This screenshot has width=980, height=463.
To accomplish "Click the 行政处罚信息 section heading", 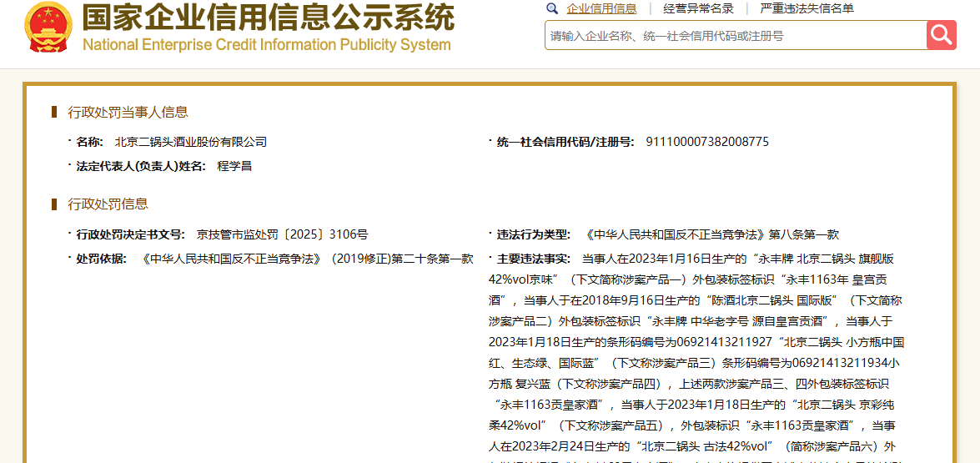I will pyautogui.click(x=108, y=204).
